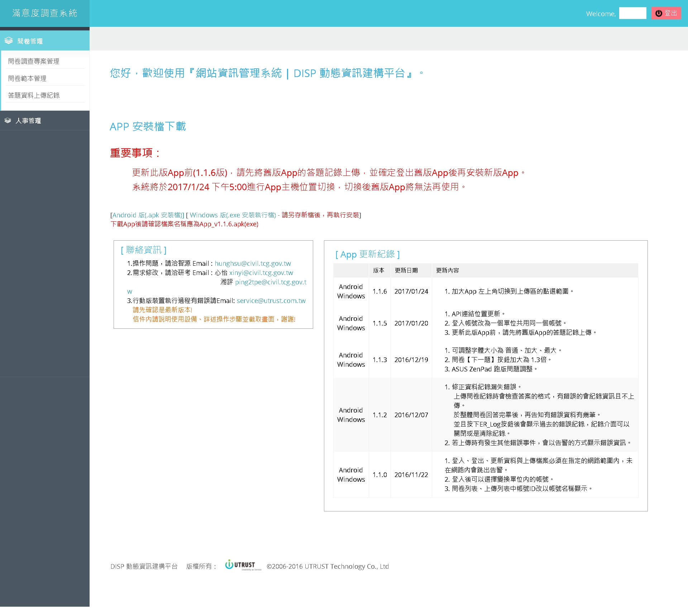Click version cell 1.1.0
The height and width of the screenshot is (616, 688).
(380, 475)
